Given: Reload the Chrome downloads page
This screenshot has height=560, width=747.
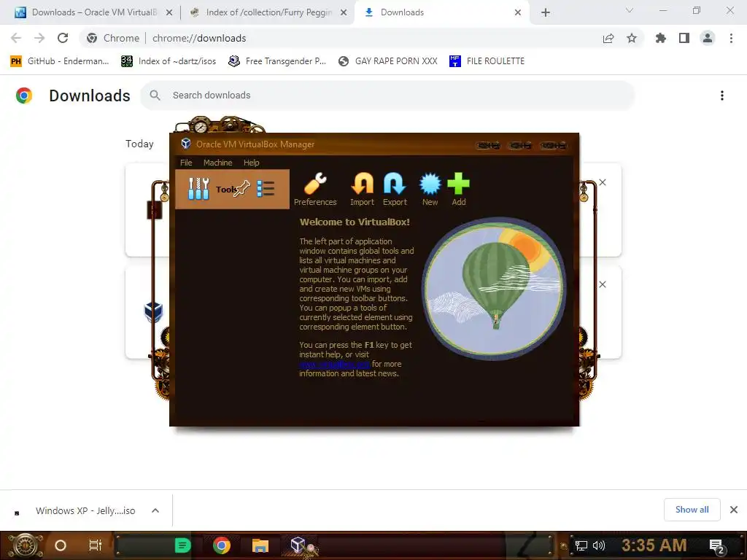Looking at the screenshot, I should [63, 38].
